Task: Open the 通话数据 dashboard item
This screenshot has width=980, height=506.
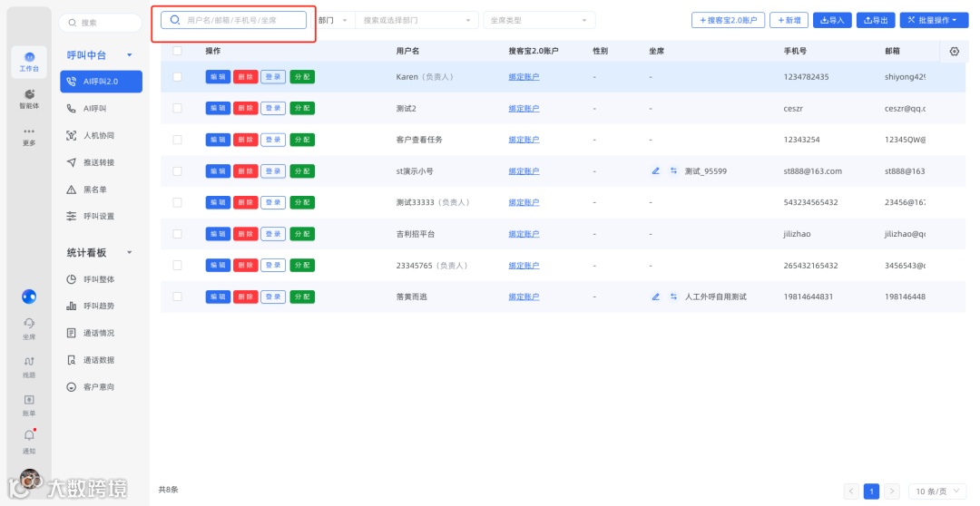Action: (x=102, y=360)
